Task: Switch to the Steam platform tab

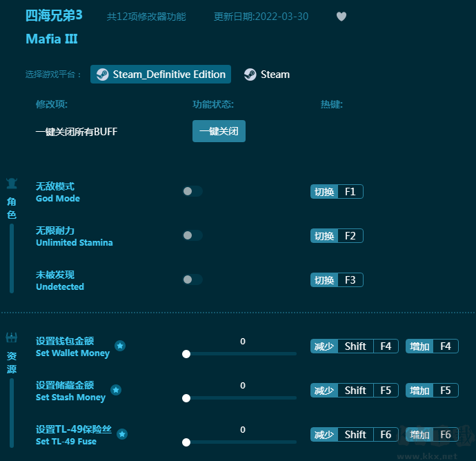Action: click(x=267, y=75)
